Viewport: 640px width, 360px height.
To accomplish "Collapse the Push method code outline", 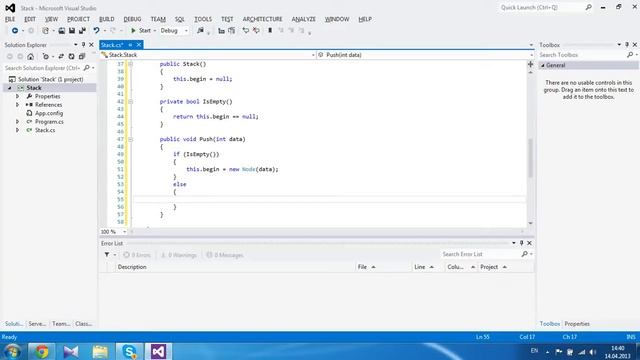I will point(130,139).
